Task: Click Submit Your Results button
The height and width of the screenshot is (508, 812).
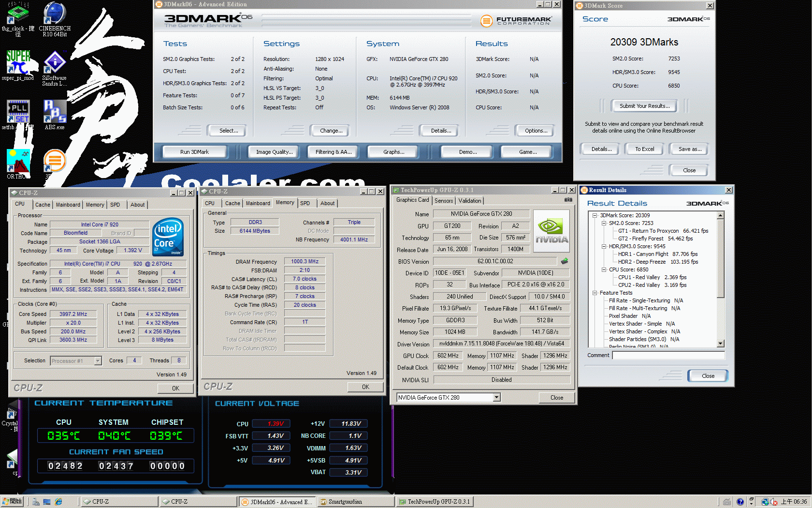Action: pos(644,106)
